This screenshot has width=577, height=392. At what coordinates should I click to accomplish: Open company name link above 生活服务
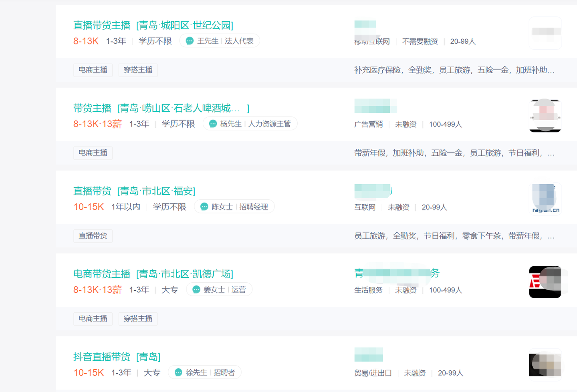(397, 273)
